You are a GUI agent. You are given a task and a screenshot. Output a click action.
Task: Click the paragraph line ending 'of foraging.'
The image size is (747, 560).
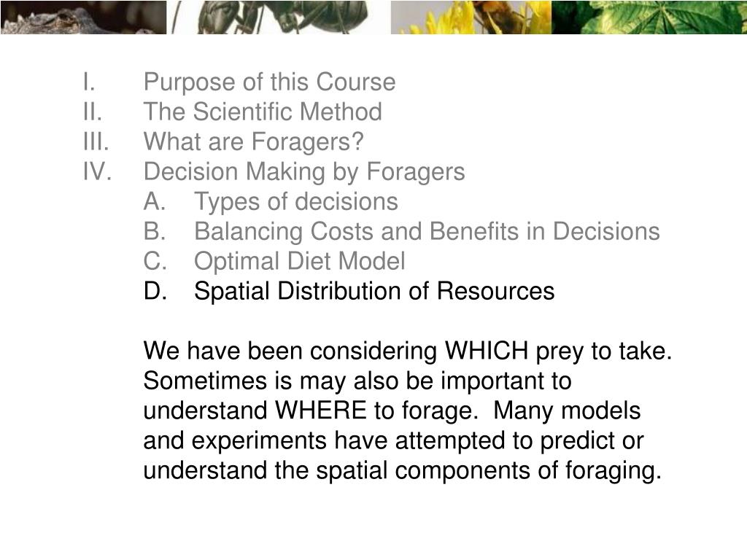(x=403, y=470)
